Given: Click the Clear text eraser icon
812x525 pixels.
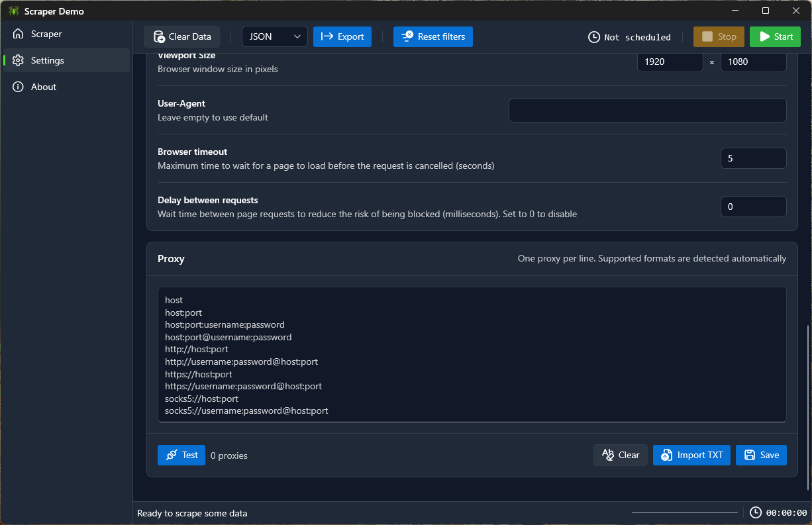Looking at the screenshot, I should 608,454.
